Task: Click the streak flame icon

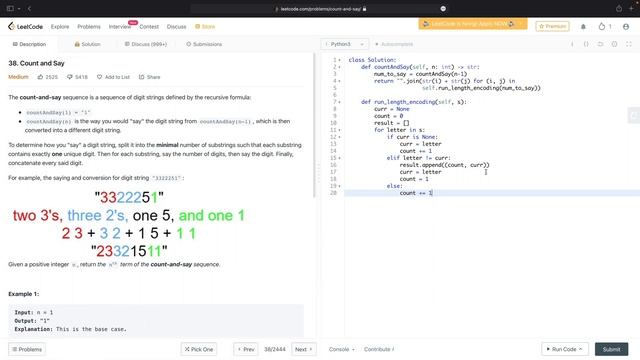Action: [602, 27]
